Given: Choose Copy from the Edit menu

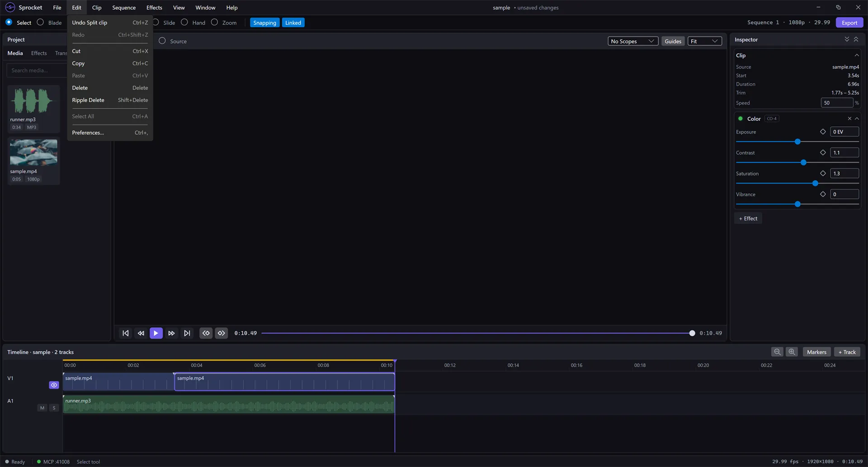Looking at the screenshot, I should coord(110,63).
